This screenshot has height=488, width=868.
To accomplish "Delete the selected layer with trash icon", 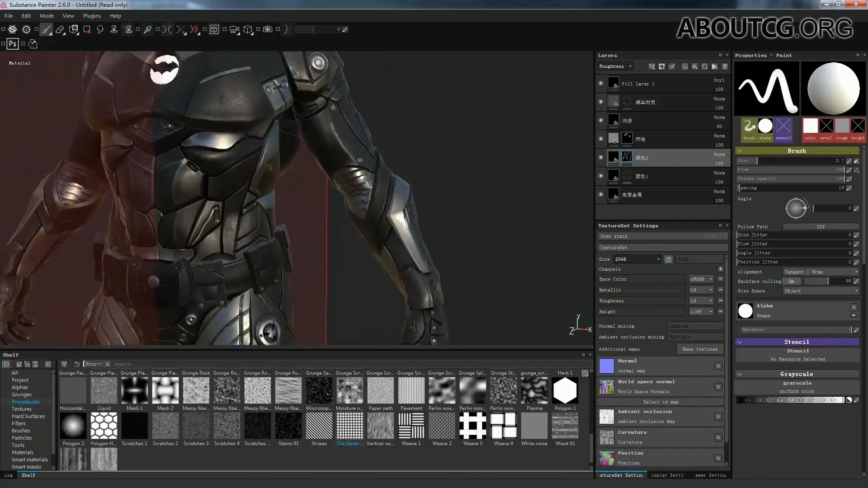I will [725, 66].
